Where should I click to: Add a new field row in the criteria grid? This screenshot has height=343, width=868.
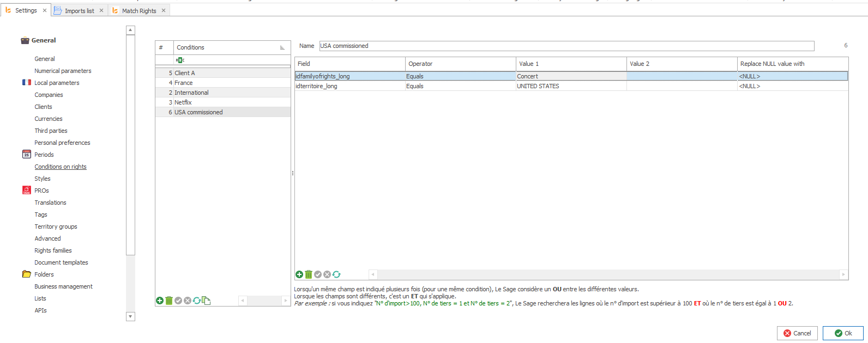point(299,274)
